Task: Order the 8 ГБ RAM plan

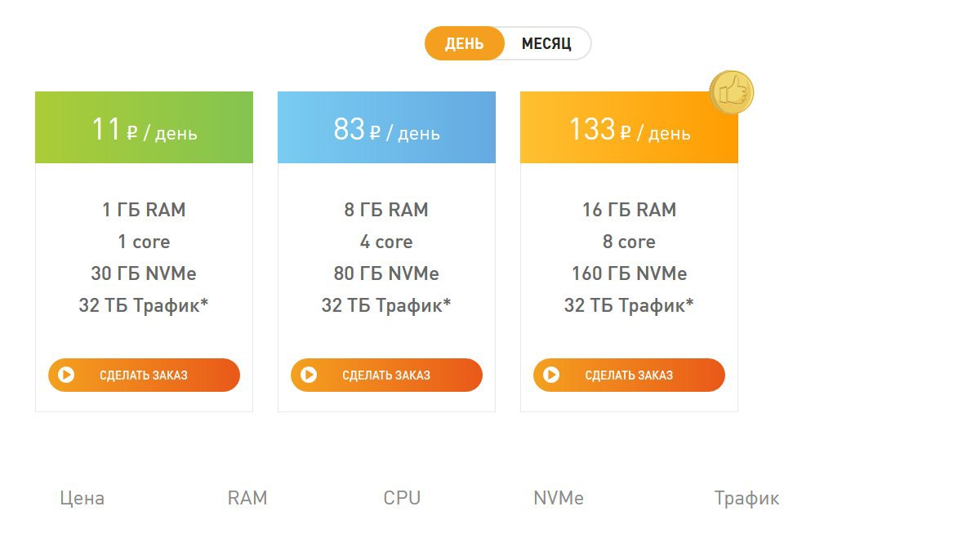Action: pyautogui.click(x=386, y=375)
